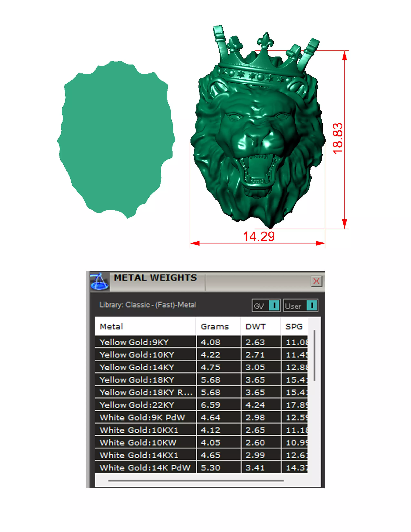Image resolution: width=411 pixels, height=532 pixels.
Task: Click the 2.99 DWT value
Action: click(x=255, y=455)
